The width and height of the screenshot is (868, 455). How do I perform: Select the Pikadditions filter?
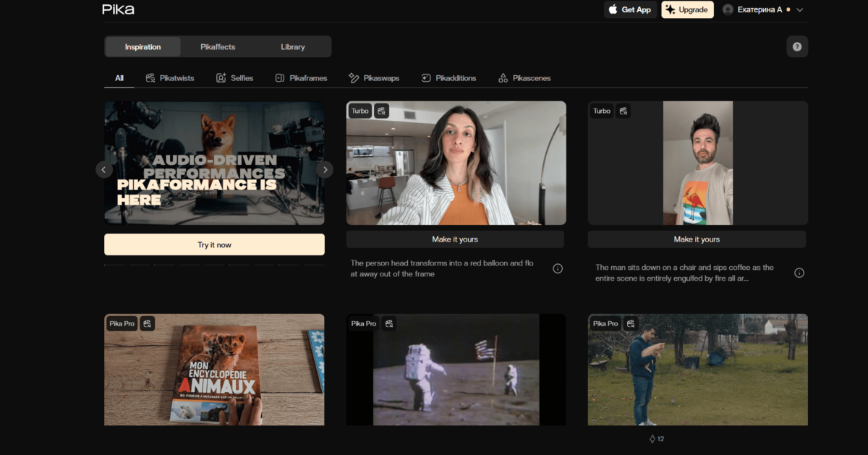click(x=448, y=78)
